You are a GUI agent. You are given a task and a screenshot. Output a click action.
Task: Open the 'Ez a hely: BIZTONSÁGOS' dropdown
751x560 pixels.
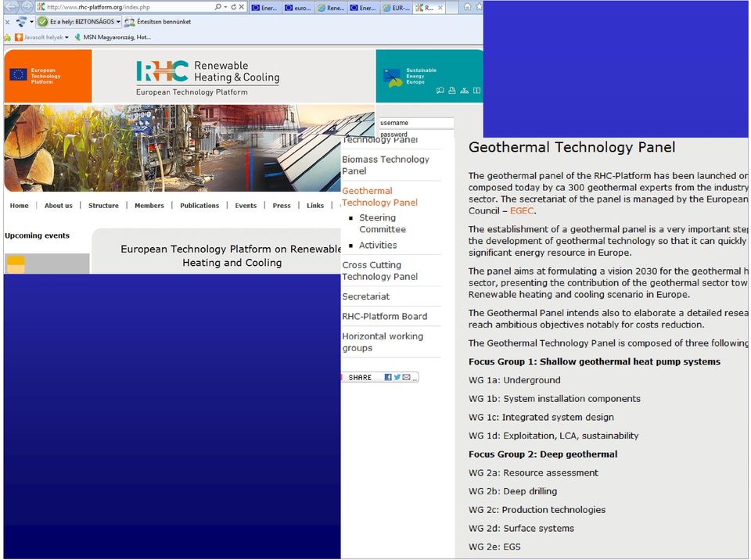coord(118,22)
